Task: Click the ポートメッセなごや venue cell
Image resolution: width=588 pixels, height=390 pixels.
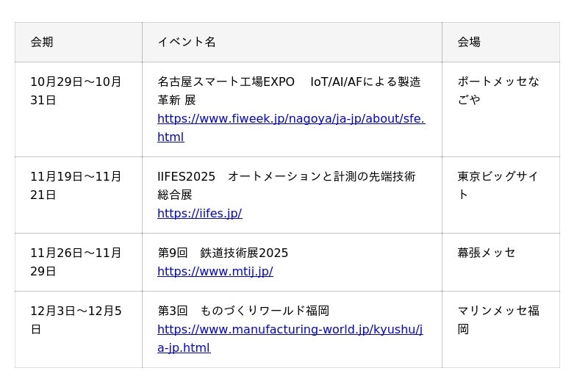Action: click(498, 90)
